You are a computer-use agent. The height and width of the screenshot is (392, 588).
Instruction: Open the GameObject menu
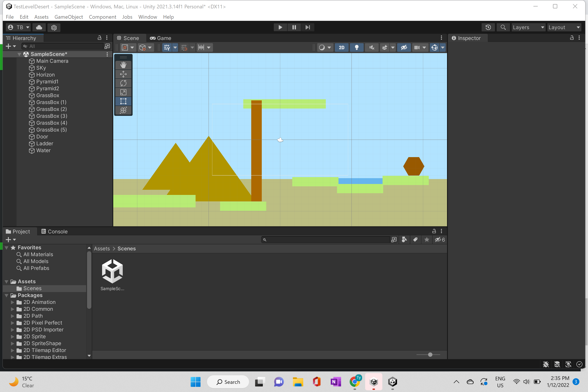pos(69,17)
